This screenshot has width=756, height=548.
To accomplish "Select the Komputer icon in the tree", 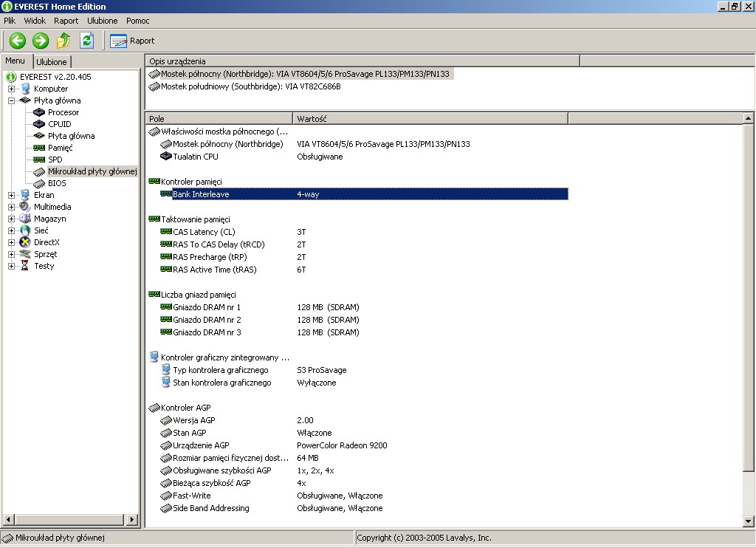I will 25,89.
